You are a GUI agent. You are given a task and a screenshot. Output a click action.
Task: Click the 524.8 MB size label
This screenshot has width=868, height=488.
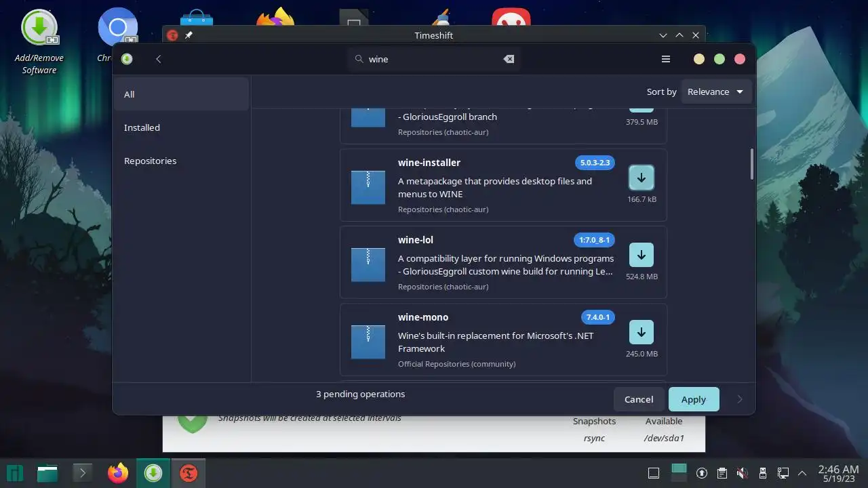(642, 277)
